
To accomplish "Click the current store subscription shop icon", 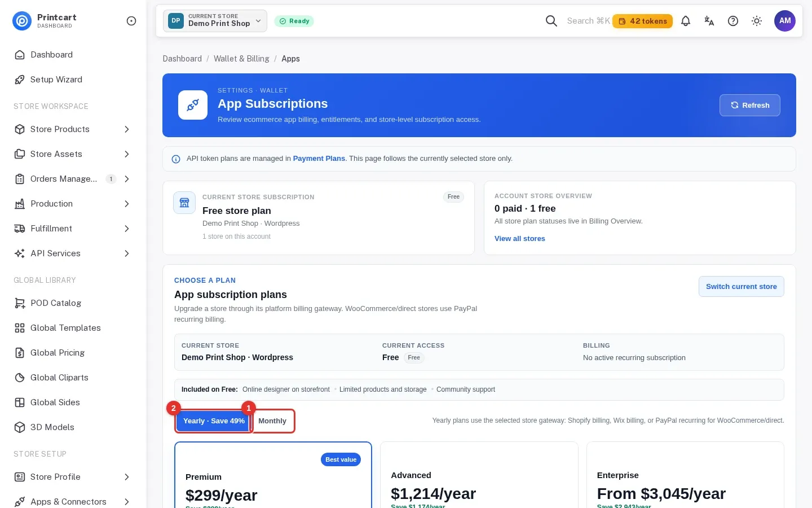I will [x=184, y=203].
